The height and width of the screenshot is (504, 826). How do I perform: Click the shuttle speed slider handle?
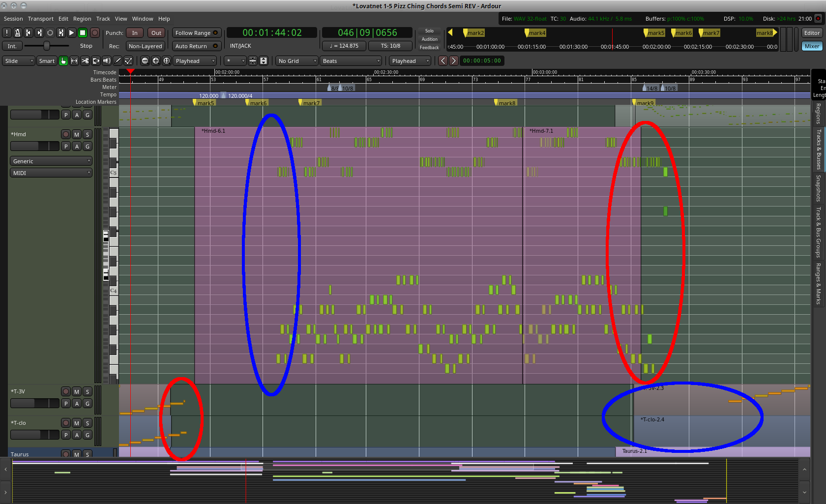tap(47, 46)
